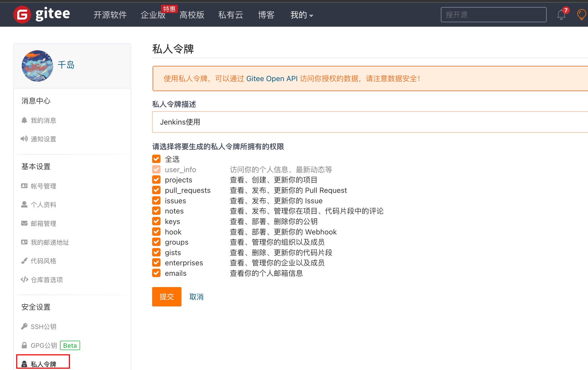Click the 代码风格 brush icon
The image size is (588, 370).
coord(24,261)
